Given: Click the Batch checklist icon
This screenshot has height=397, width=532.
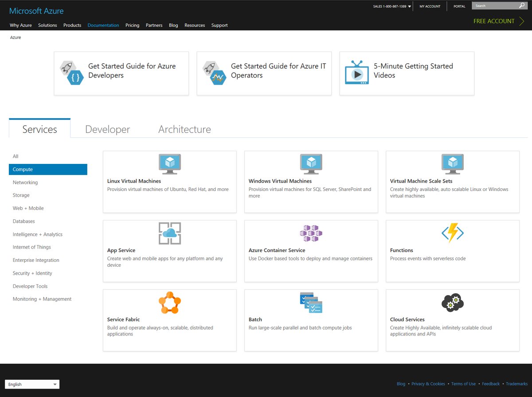Looking at the screenshot, I should [311, 303].
